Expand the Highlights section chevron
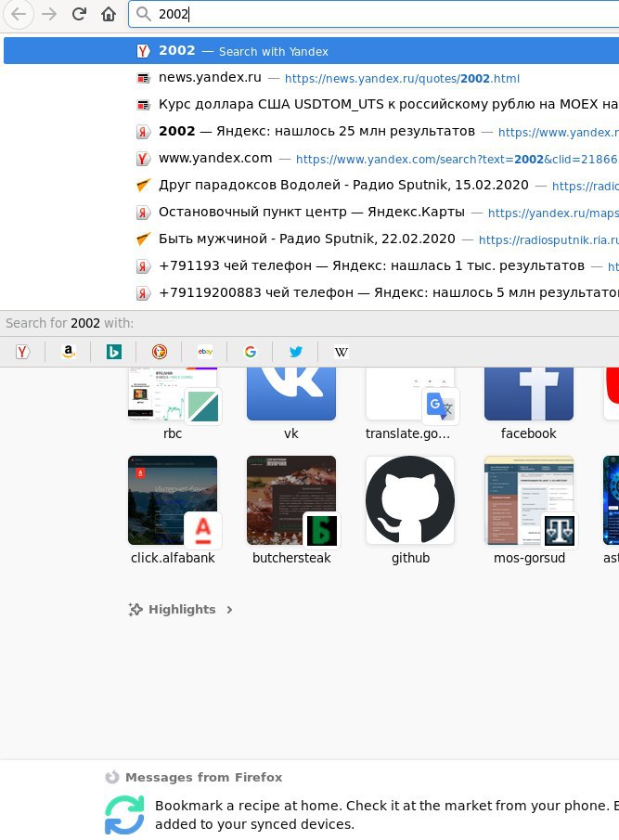 (230, 610)
